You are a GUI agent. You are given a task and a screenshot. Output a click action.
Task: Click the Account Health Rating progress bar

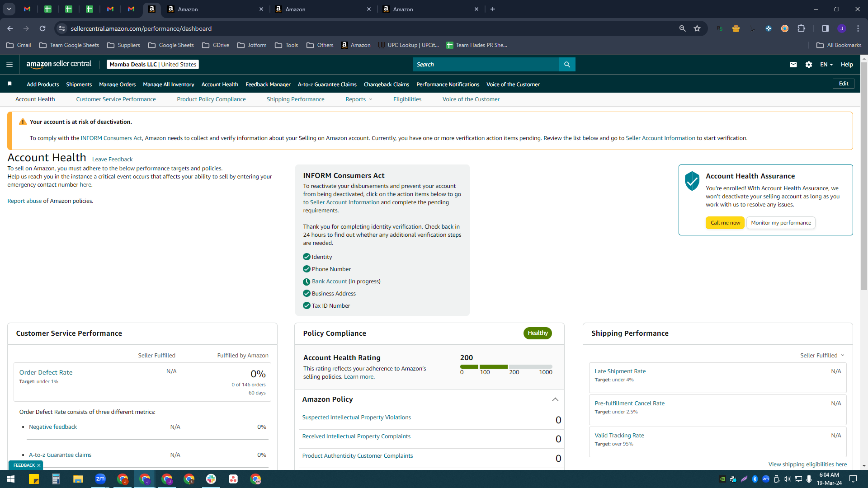tap(506, 366)
